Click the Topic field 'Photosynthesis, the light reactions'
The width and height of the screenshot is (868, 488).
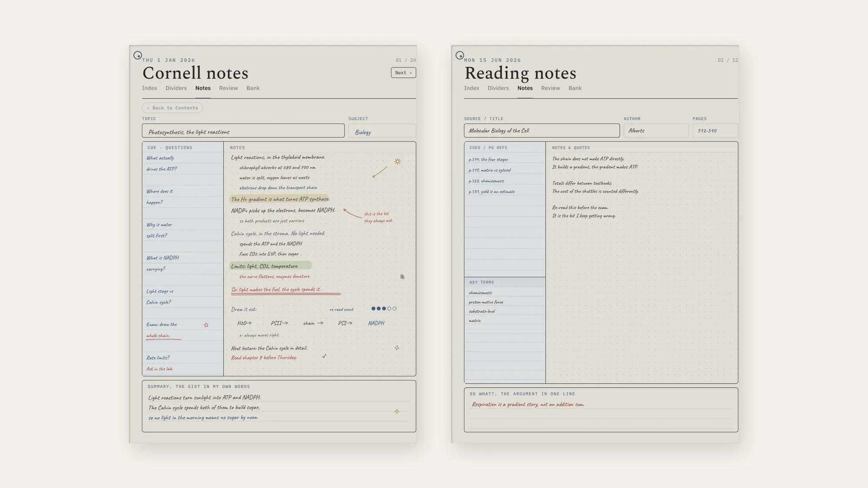coord(243,131)
